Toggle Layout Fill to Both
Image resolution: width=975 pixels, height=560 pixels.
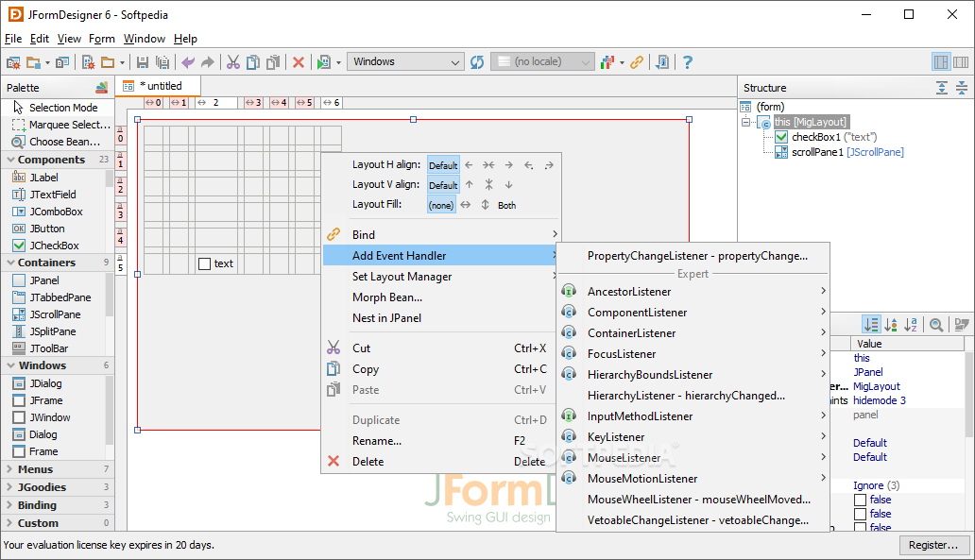tap(506, 205)
